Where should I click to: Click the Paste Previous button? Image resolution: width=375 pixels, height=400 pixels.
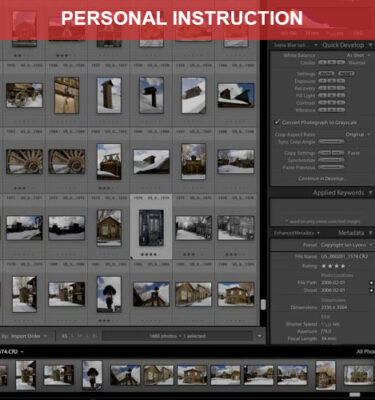pyautogui.click(x=331, y=167)
